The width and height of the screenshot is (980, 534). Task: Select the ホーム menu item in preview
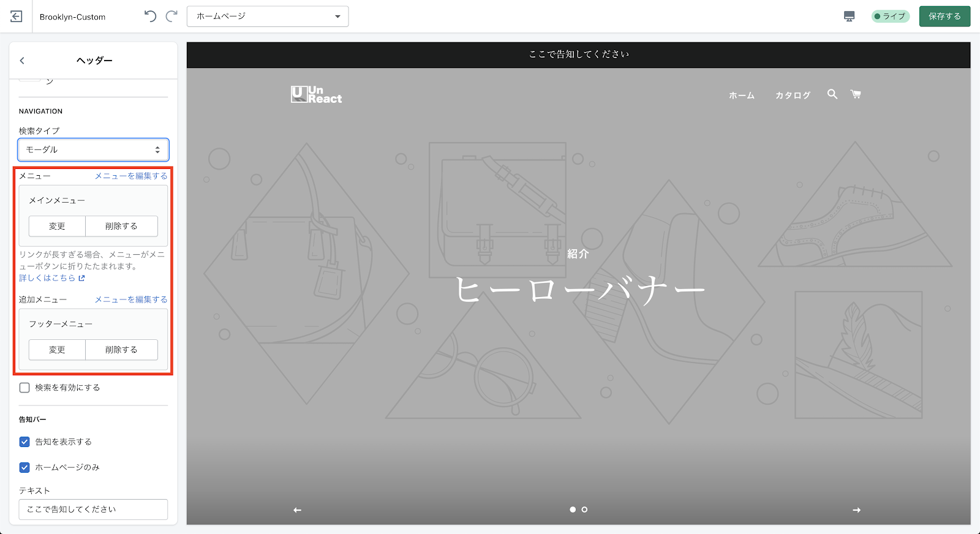[x=741, y=96]
